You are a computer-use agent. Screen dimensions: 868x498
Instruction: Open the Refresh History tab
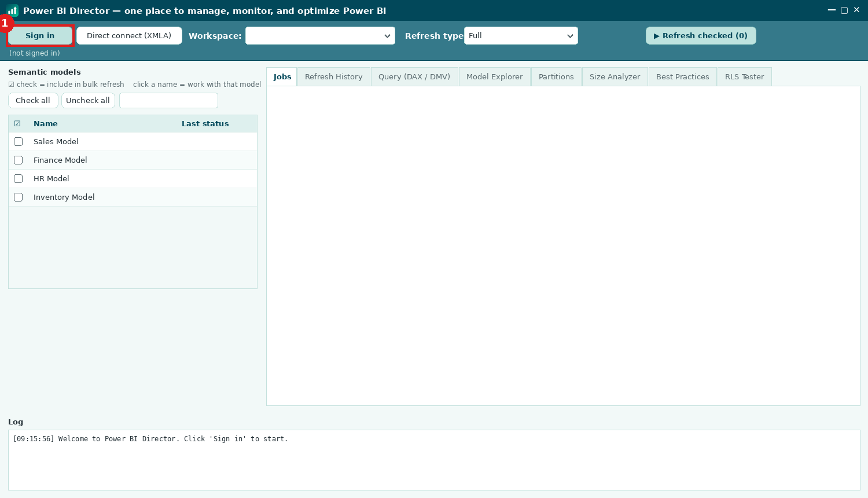[x=334, y=77]
